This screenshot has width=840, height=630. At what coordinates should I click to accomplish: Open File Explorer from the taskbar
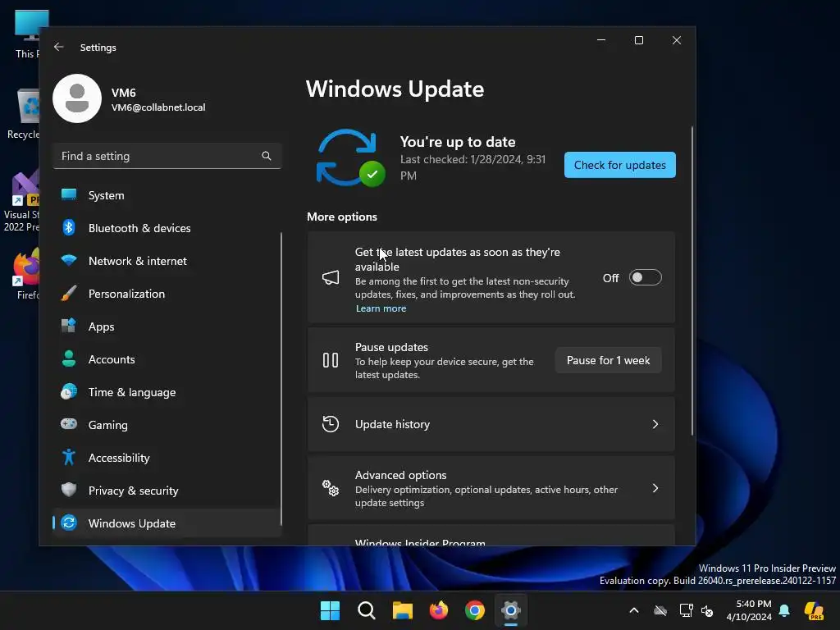tap(402, 610)
